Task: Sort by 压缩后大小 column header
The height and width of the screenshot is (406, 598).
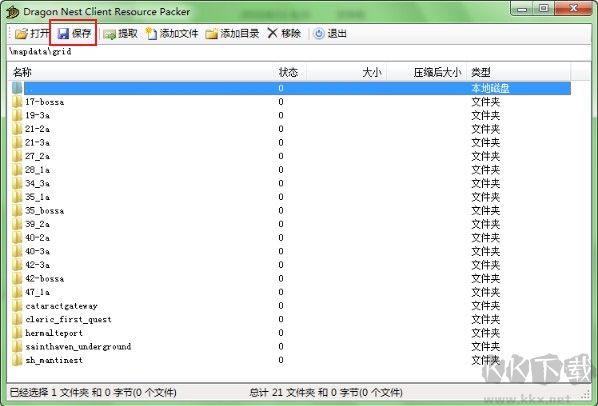Action: [427, 72]
